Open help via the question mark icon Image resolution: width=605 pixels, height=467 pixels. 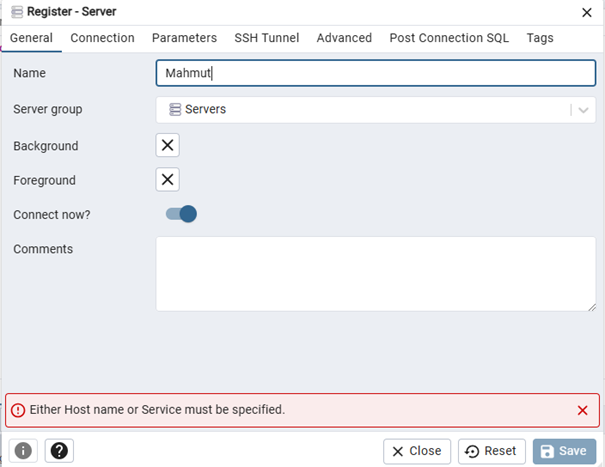pyautogui.click(x=59, y=451)
